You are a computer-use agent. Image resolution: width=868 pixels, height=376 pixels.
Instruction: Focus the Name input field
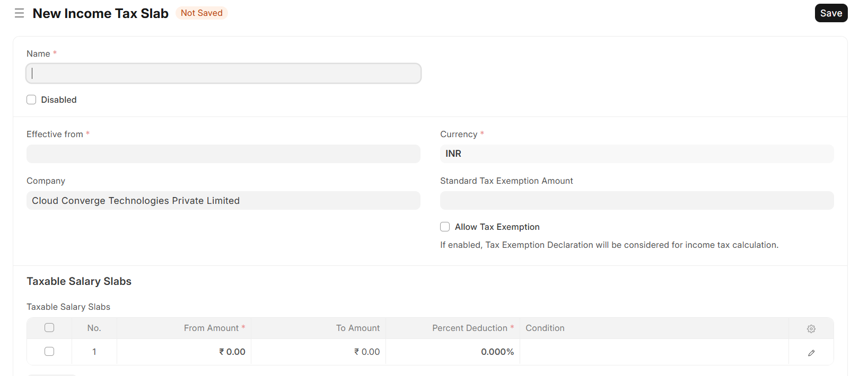point(223,74)
